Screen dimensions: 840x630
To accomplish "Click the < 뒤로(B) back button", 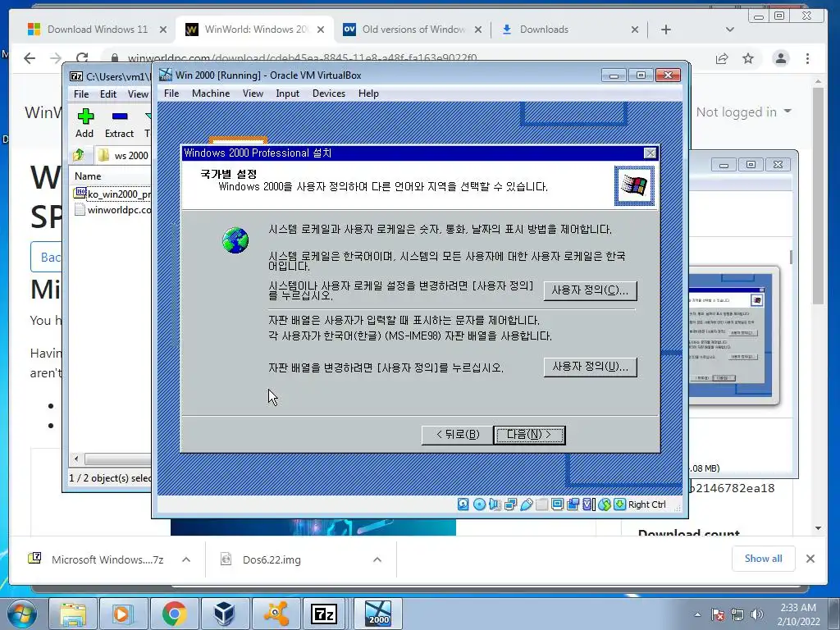I will pos(458,435).
